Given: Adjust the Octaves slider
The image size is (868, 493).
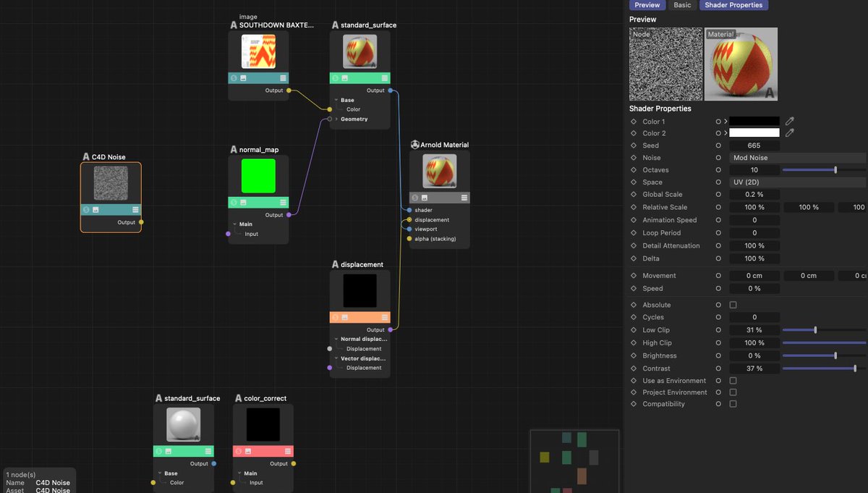Looking at the screenshot, I should (x=824, y=170).
